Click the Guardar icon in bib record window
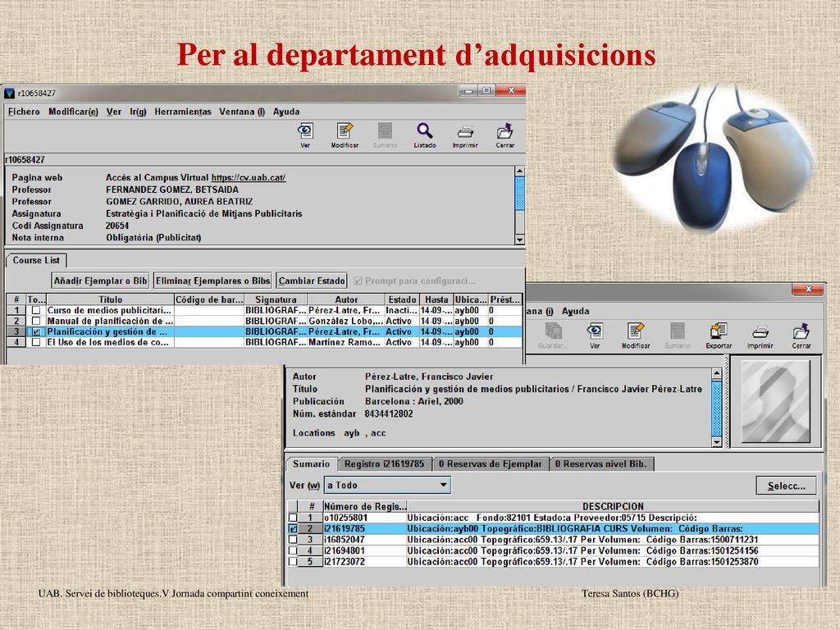This screenshot has width=840, height=630. pos(552,336)
